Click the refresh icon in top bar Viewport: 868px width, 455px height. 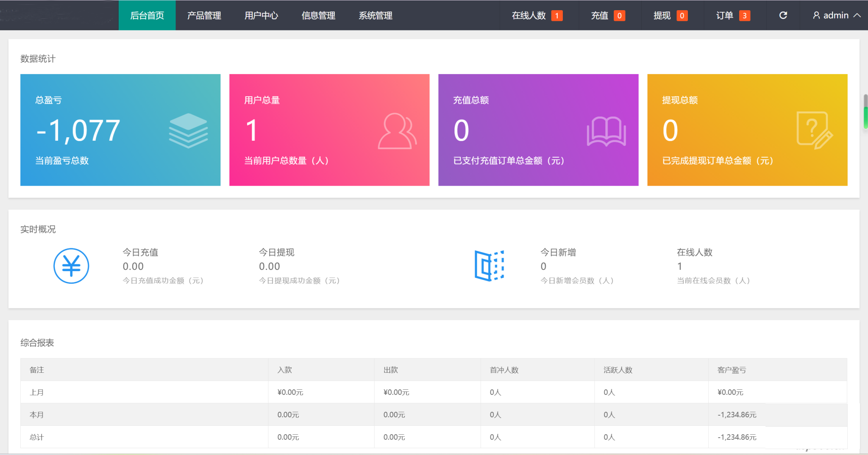(783, 15)
